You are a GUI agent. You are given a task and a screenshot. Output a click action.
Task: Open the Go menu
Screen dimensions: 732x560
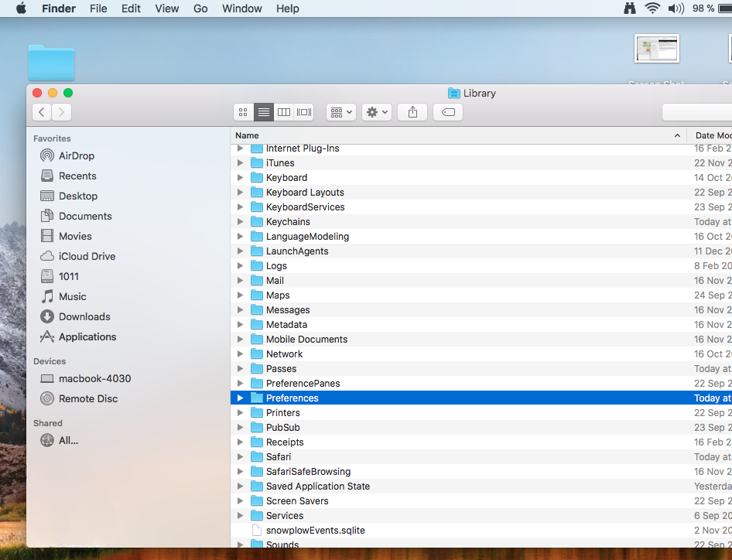pyautogui.click(x=200, y=9)
